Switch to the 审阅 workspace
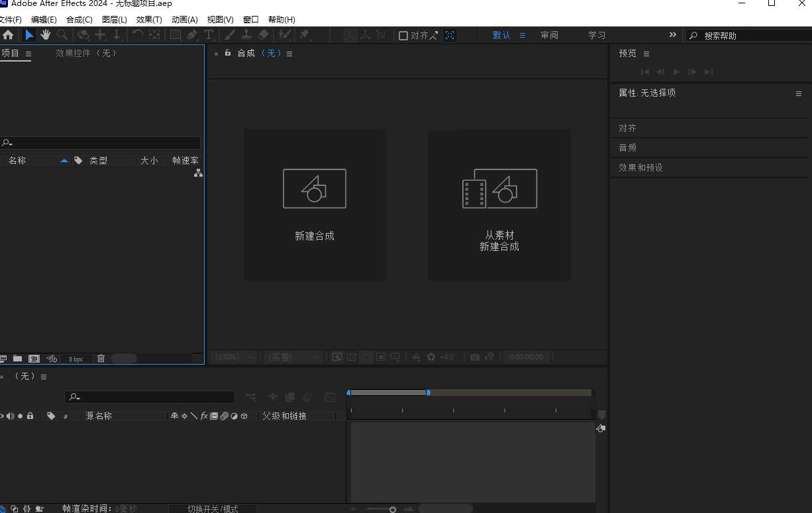This screenshot has width=812, height=513. click(x=549, y=36)
